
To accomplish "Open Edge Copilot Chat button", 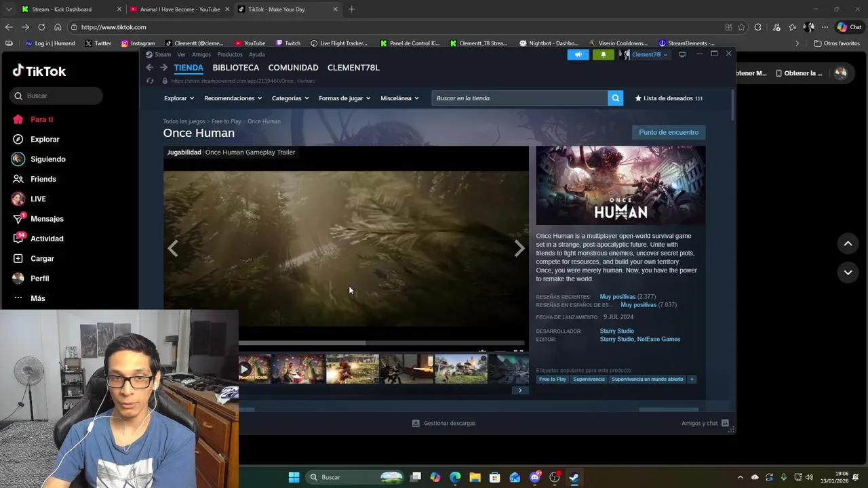I will [849, 27].
